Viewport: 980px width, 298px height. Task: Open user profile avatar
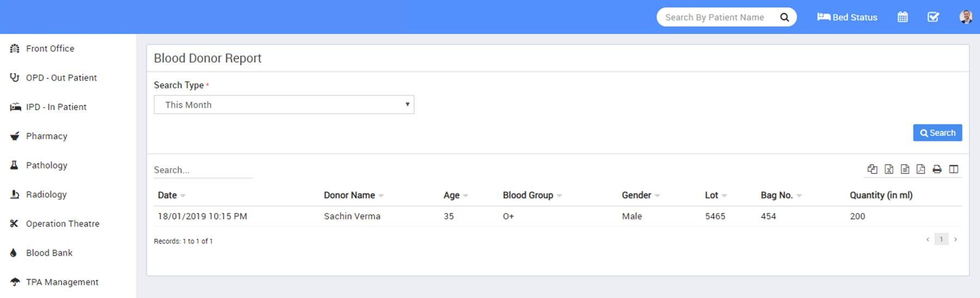965,17
